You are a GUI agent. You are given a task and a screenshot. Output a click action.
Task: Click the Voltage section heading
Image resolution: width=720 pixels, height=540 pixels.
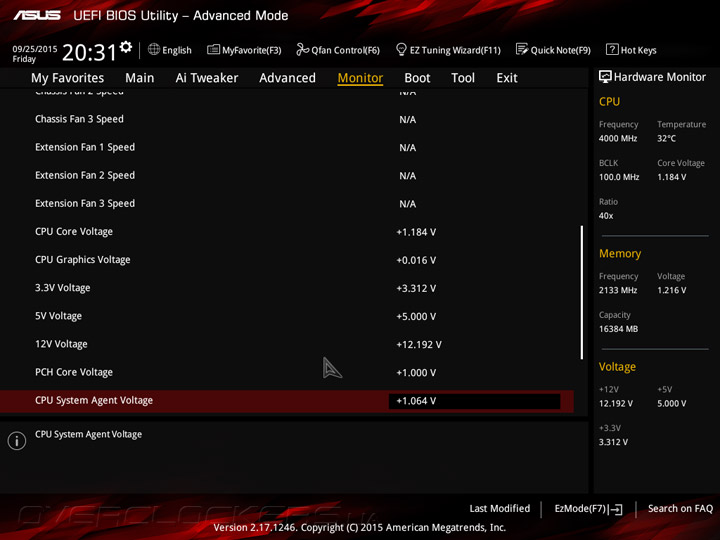(x=617, y=367)
